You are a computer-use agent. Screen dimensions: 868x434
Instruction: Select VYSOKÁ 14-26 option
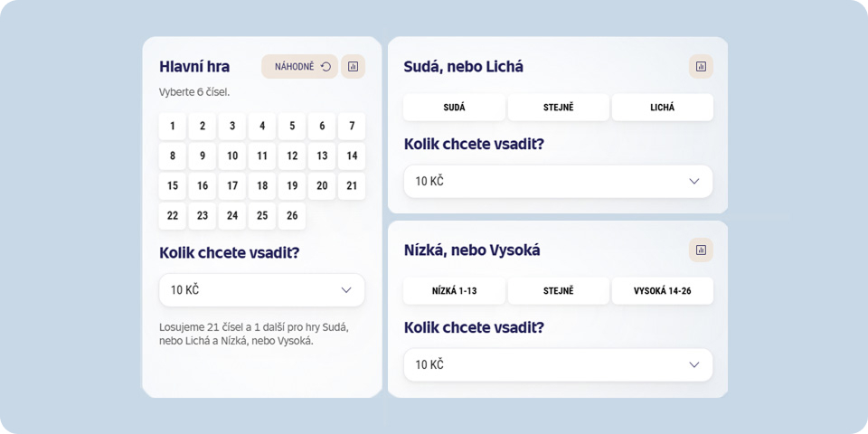pos(662,290)
